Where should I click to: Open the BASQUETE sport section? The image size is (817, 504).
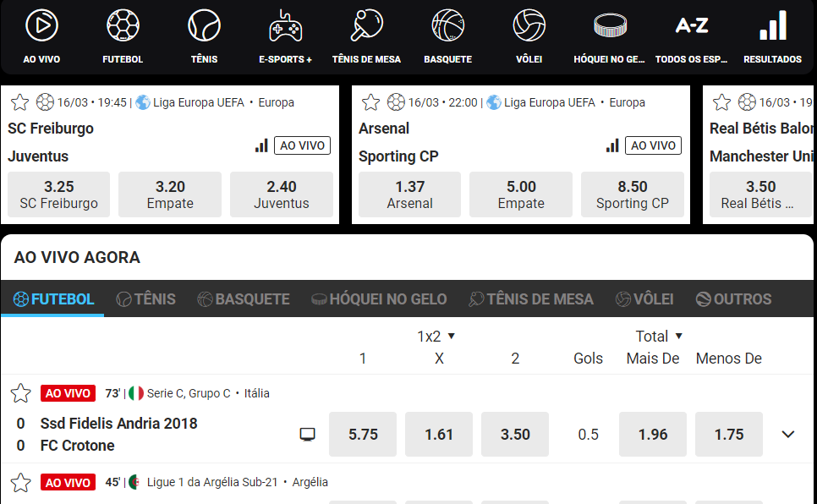(447, 34)
